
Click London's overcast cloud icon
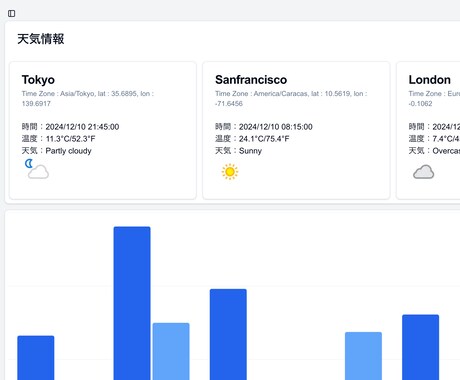tap(424, 172)
